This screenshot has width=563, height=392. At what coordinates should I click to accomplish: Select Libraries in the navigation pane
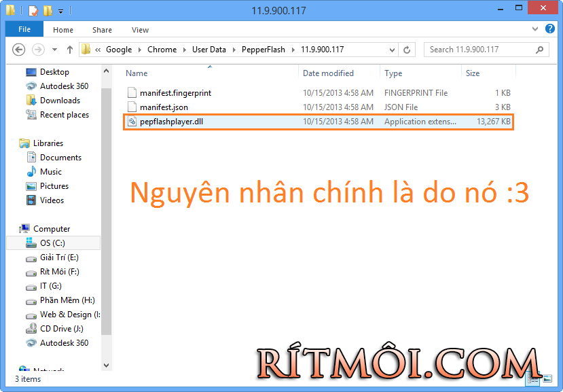[x=48, y=143]
